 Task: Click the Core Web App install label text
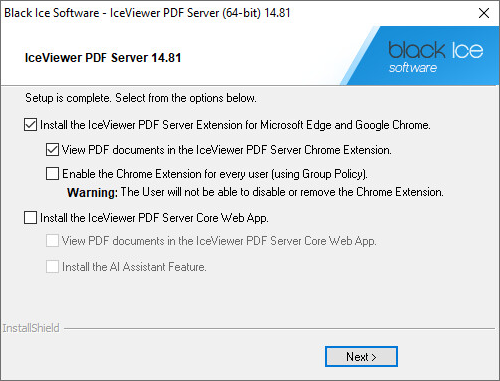coord(154,218)
